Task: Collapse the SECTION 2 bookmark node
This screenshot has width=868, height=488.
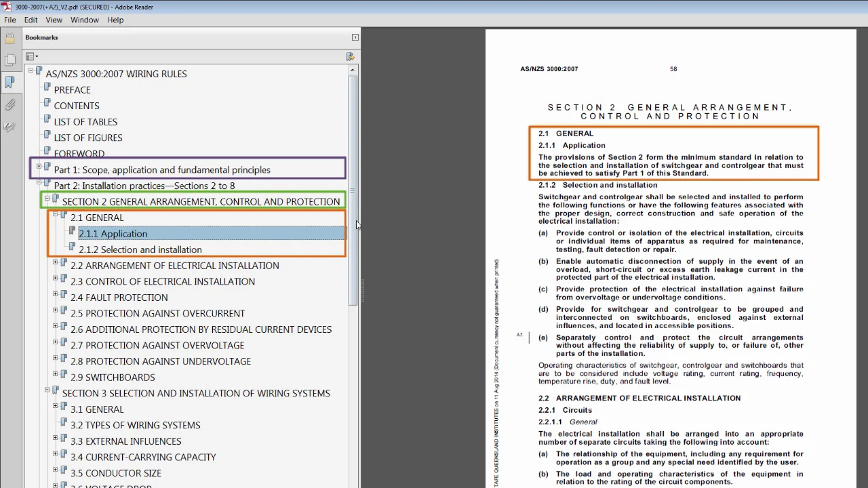Action: (x=47, y=199)
